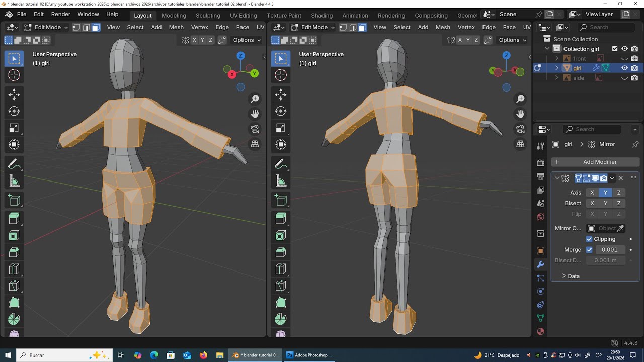Select the Annotate pencil tool in left viewport
This screenshot has height=362, width=644.
[x=14, y=164]
